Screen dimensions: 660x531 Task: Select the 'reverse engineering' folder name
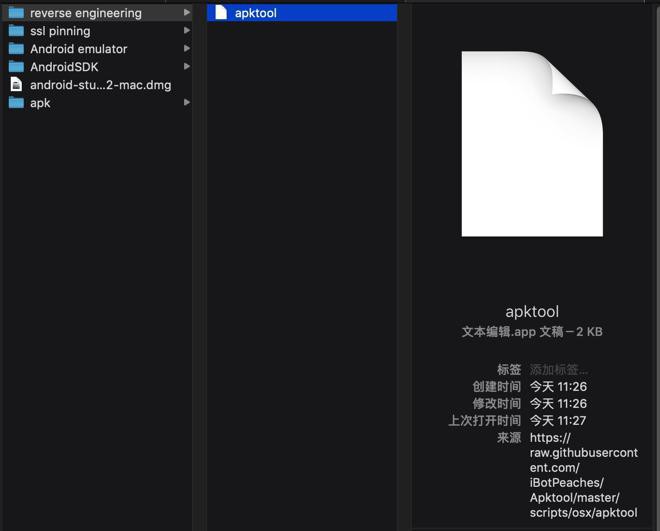tap(86, 13)
